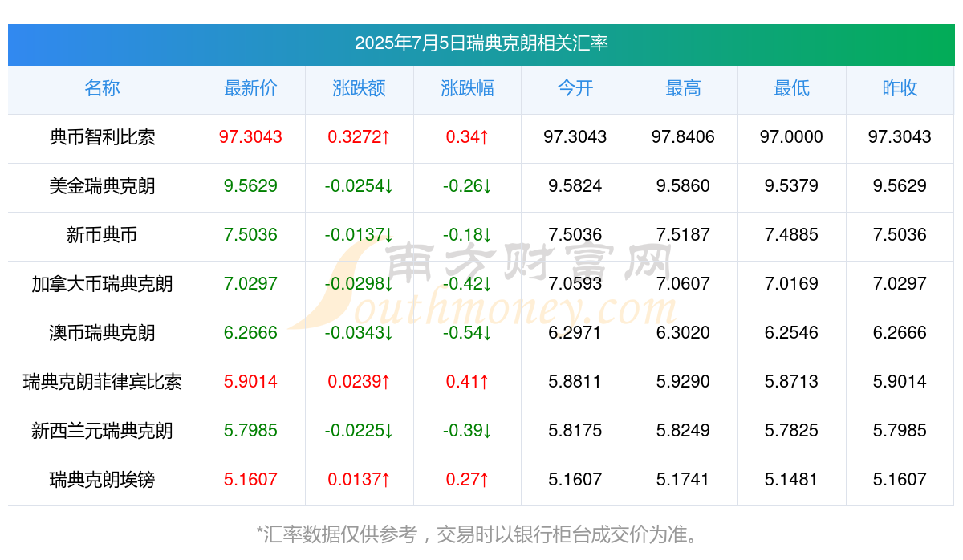The height and width of the screenshot is (560, 963).
Task: Click the change percent -0.54↓
Action: pos(467,333)
